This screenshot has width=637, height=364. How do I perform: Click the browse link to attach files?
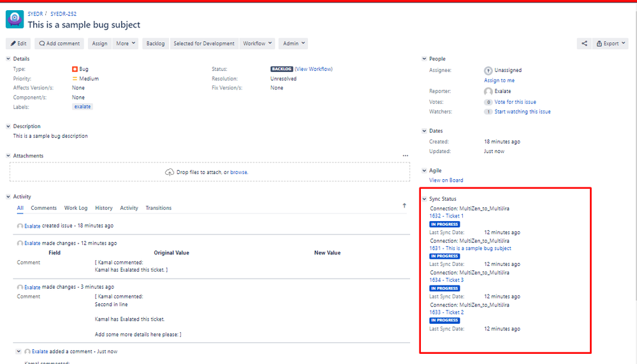pos(239,172)
